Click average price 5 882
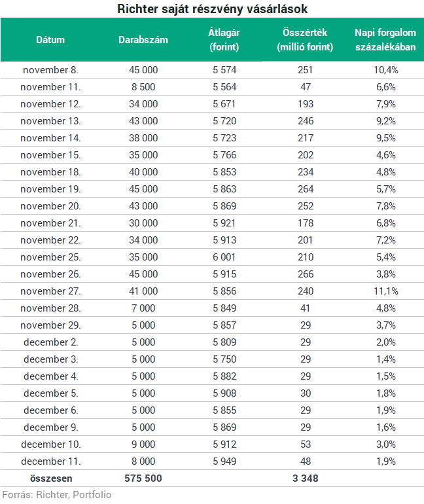Image resolution: width=424 pixels, height=504 pixels. click(x=224, y=377)
